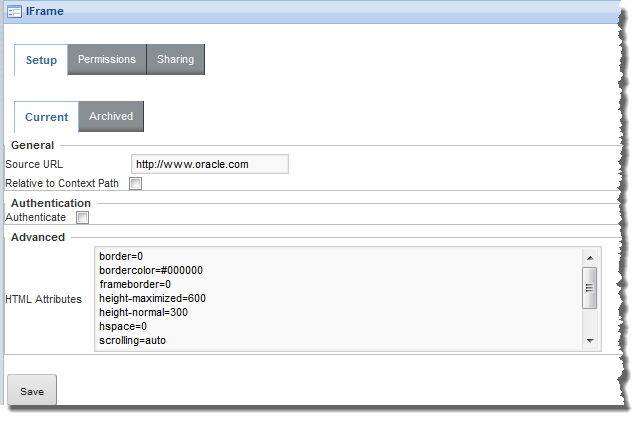Click the 'frameborder=0' attribute line

pyautogui.click(x=135, y=284)
